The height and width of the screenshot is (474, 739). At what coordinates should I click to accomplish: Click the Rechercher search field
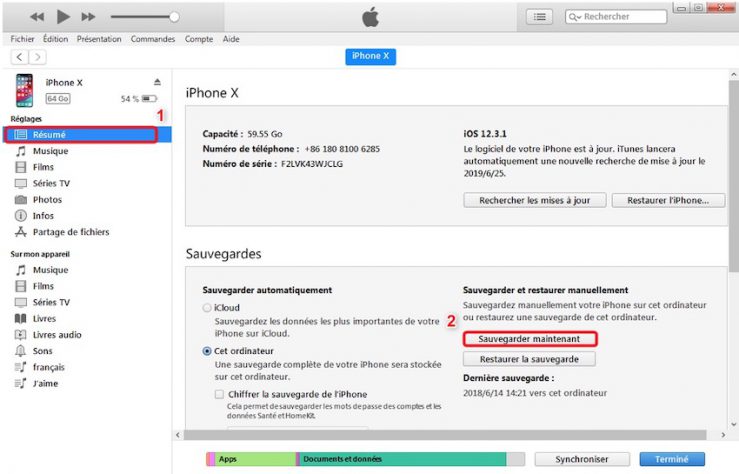[616, 16]
